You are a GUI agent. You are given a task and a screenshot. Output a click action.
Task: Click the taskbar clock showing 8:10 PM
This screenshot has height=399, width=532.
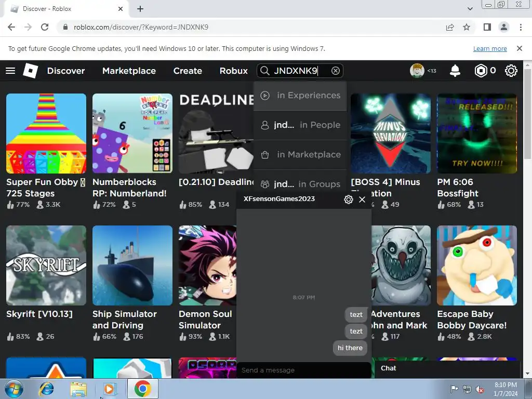(x=506, y=389)
